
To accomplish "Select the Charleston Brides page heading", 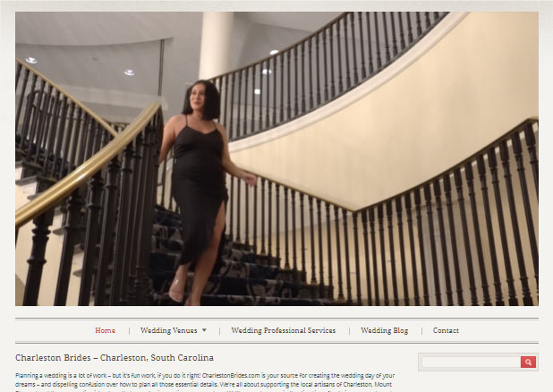I will [x=115, y=357].
